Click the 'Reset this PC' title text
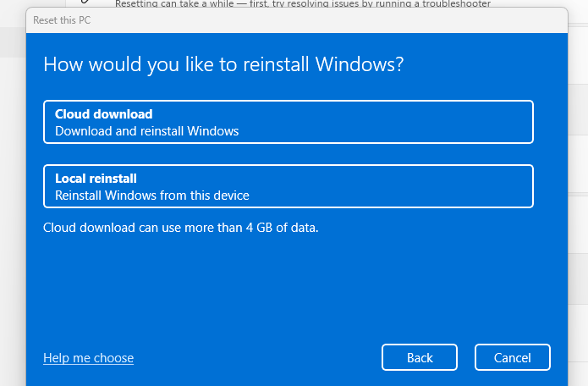The image size is (588, 386). 62,20
